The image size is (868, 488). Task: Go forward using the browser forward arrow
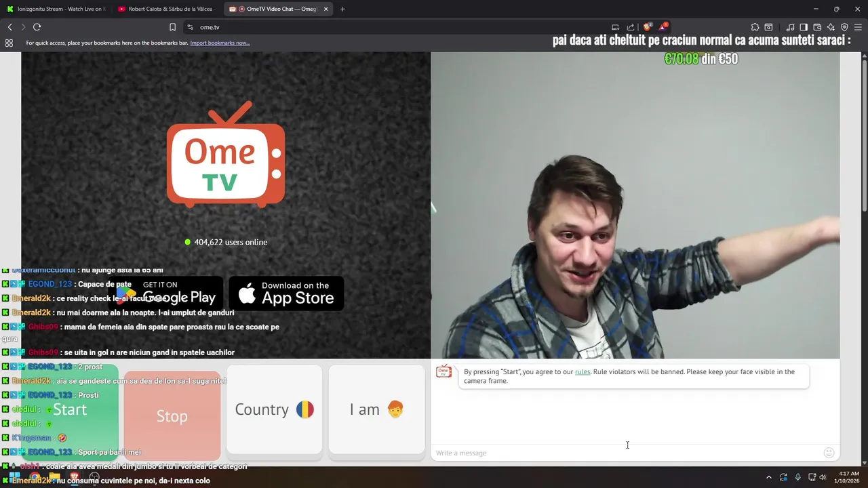click(x=23, y=27)
